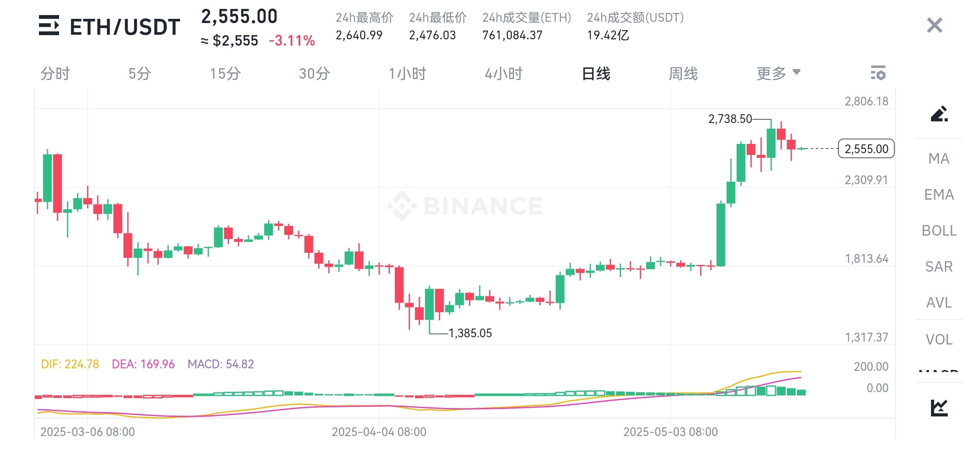980x452 pixels.
Task: Open the dropdown arrow next to 更多
Action: tap(797, 72)
